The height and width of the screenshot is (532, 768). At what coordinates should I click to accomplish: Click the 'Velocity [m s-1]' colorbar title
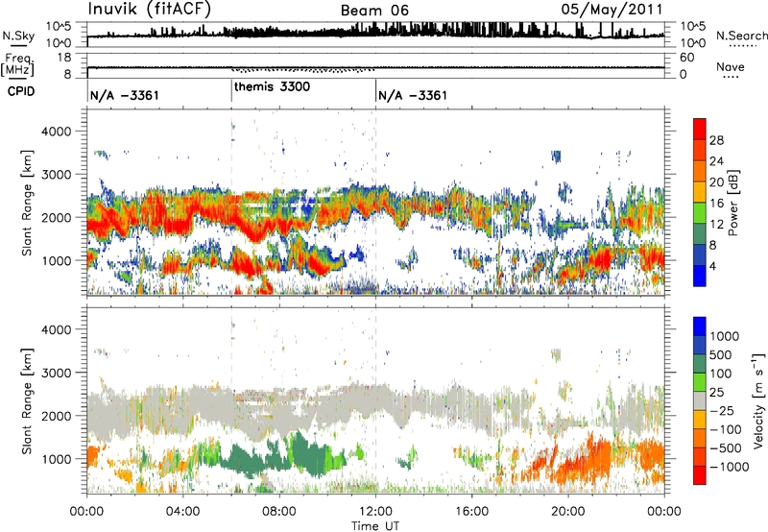[757, 400]
